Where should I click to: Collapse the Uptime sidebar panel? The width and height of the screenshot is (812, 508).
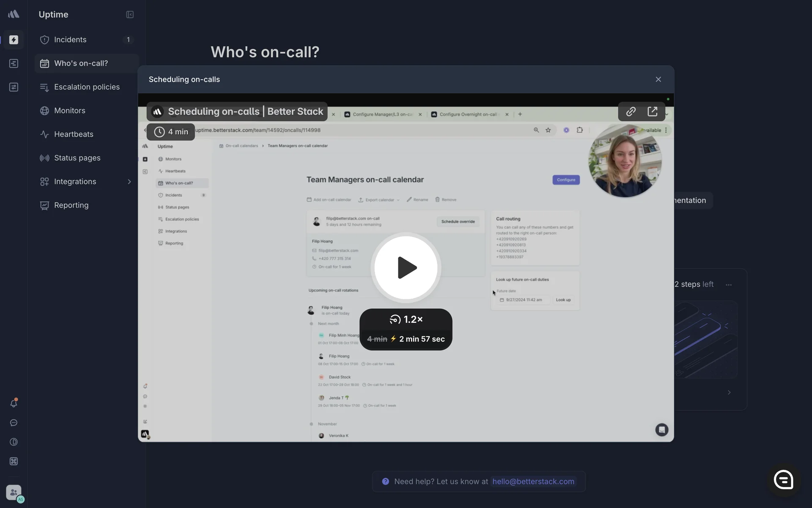(x=130, y=14)
